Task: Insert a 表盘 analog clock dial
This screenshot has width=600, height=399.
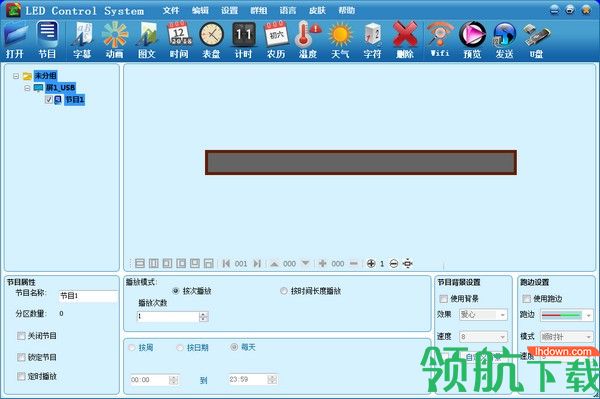Action: pos(211,41)
